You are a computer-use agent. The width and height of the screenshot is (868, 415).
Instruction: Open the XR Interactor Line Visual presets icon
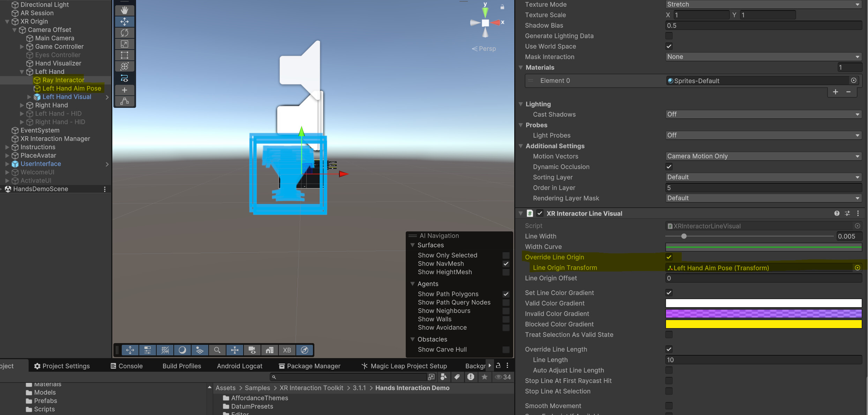[x=848, y=213]
